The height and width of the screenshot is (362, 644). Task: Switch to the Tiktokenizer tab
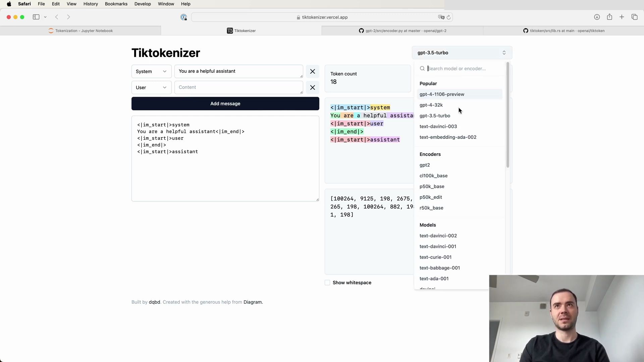[x=241, y=31]
